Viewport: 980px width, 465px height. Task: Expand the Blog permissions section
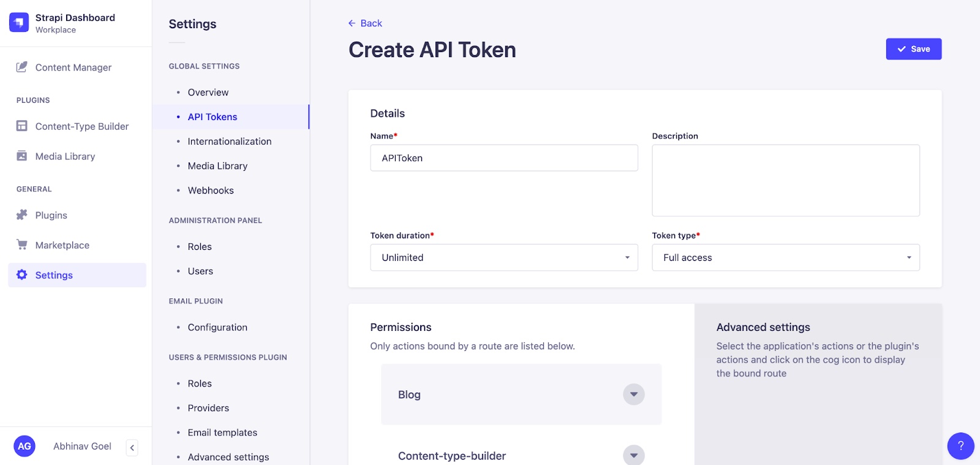[634, 394]
